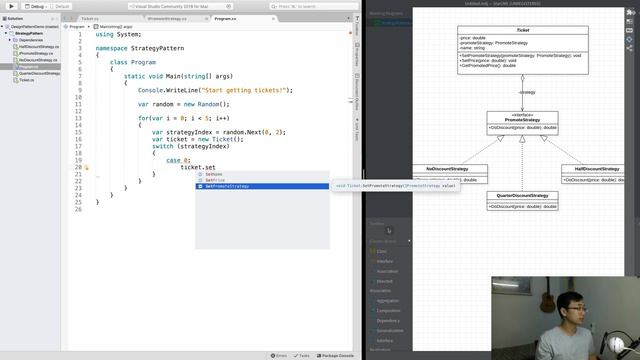The height and width of the screenshot is (360, 640).
Task: Open the Debug configuration selector
Action: [x=35, y=7]
